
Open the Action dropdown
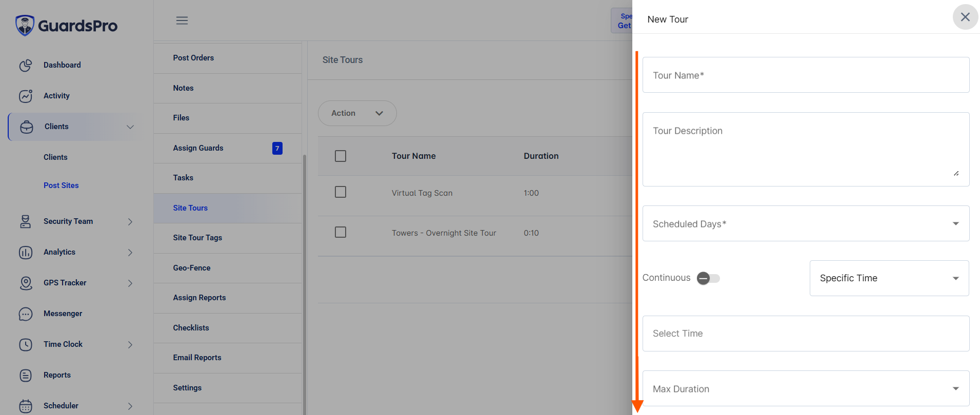click(357, 113)
